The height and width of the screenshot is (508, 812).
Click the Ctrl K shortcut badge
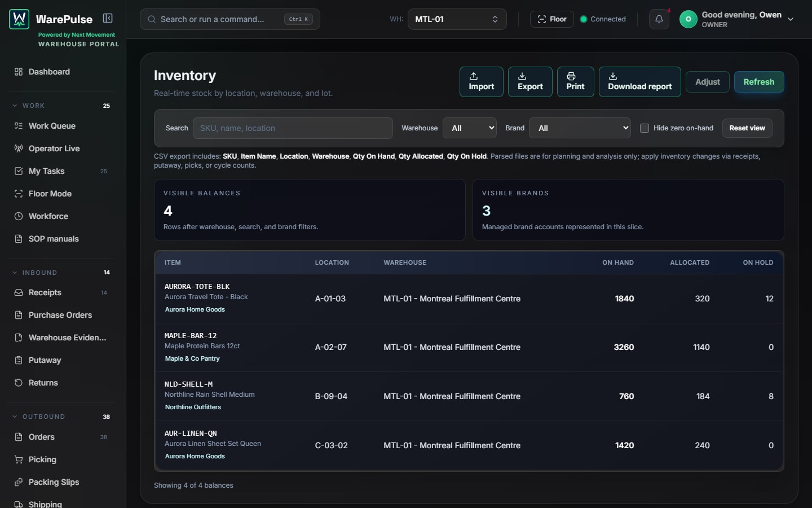coord(299,19)
